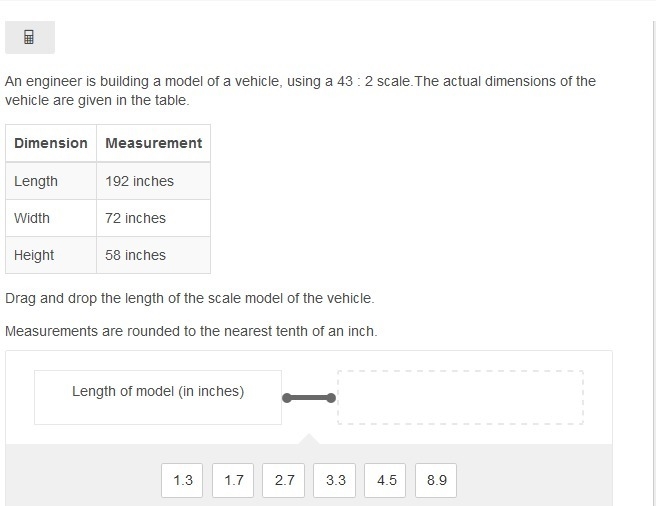This screenshot has height=506, width=656.
Task: Select the 1.7 answer tile
Action: (233, 480)
